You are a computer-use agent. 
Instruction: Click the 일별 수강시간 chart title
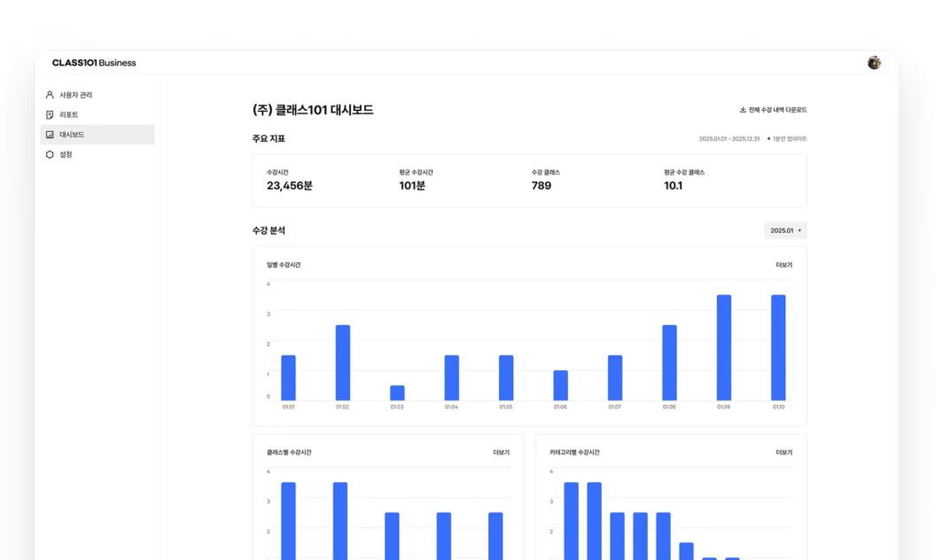click(x=284, y=265)
